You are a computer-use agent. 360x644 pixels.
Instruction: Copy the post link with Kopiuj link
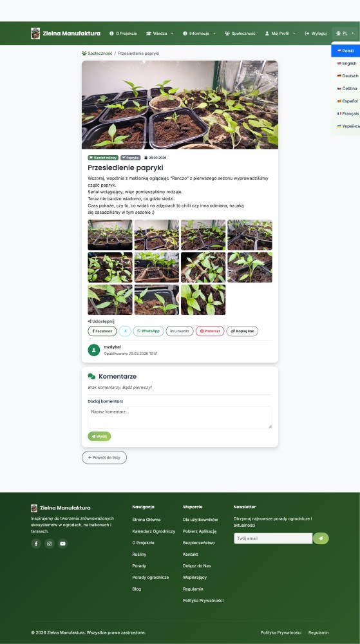(x=242, y=331)
